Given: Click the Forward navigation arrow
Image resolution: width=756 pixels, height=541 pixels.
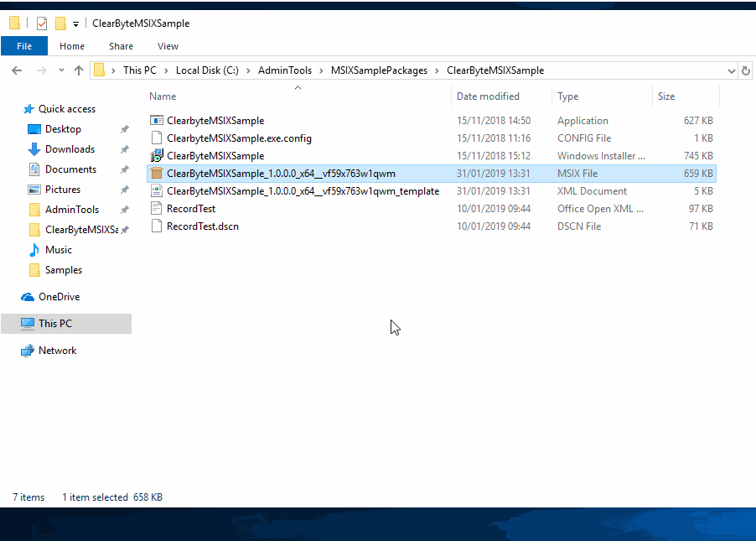Looking at the screenshot, I should coord(42,70).
